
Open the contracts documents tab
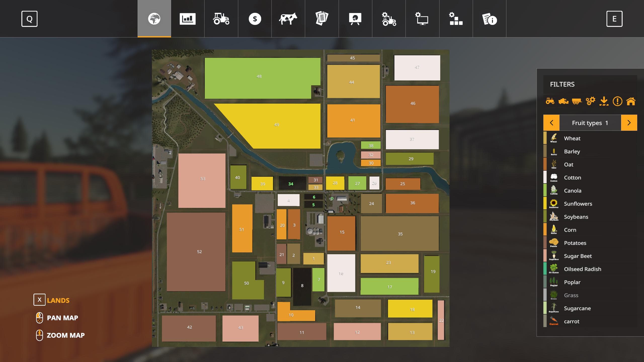point(322,19)
